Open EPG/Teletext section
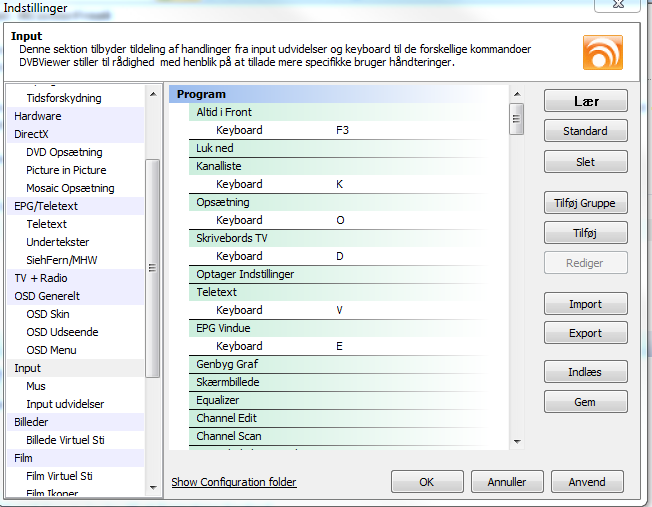The image size is (652, 507). pos(76,206)
